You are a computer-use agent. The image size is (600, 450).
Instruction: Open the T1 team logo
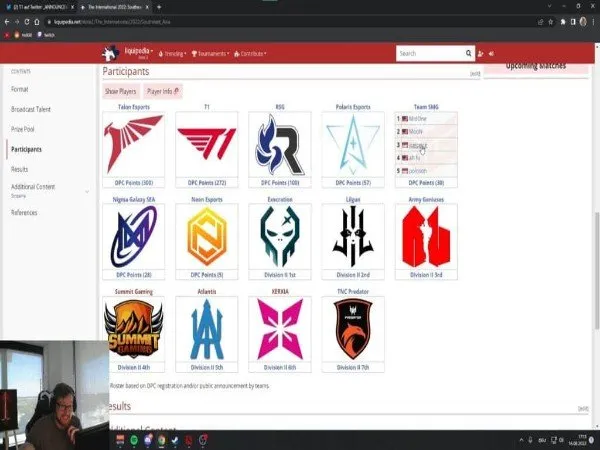pyautogui.click(x=206, y=144)
